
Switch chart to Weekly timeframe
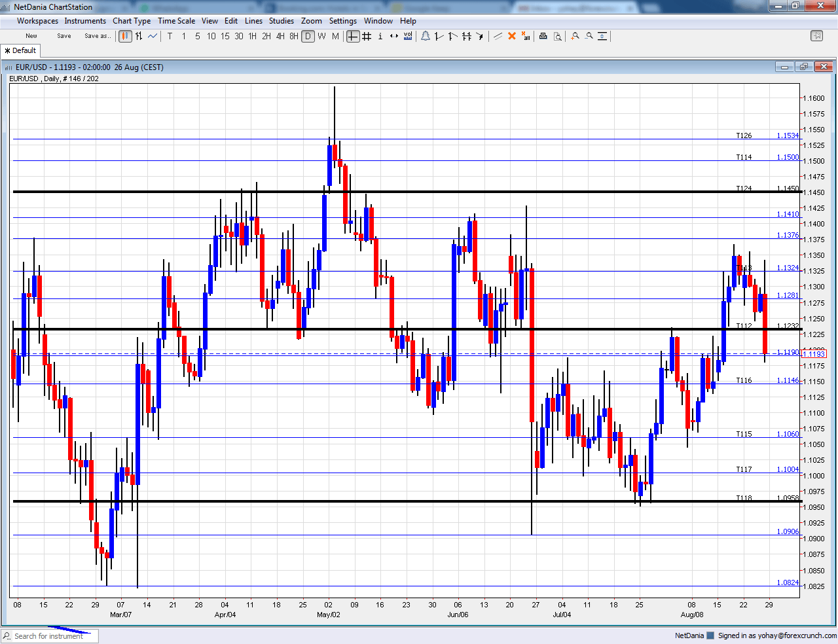click(321, 37)
